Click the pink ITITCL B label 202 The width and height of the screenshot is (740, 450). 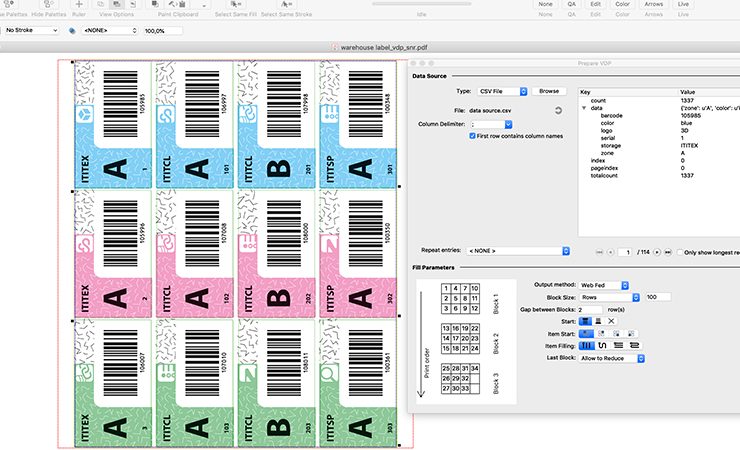pos(277,254)
